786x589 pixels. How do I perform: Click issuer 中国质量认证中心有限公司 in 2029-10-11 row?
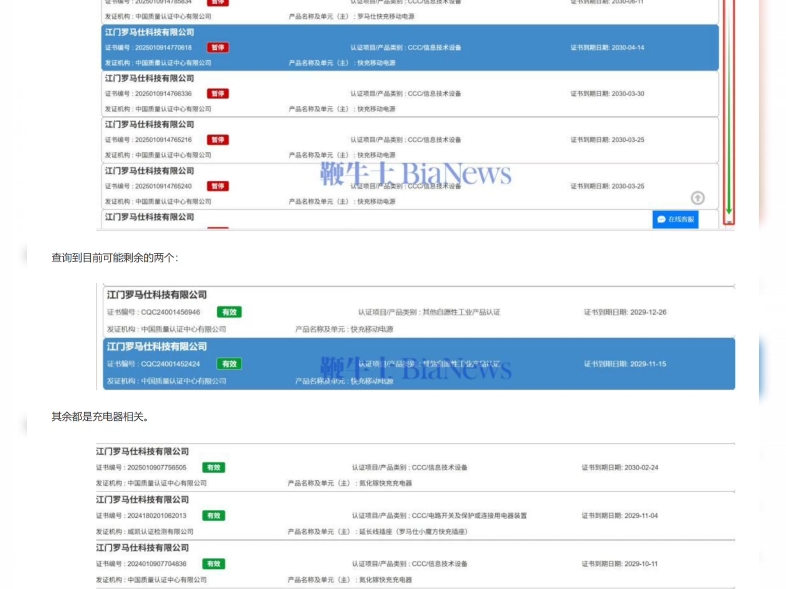[167, 579]
